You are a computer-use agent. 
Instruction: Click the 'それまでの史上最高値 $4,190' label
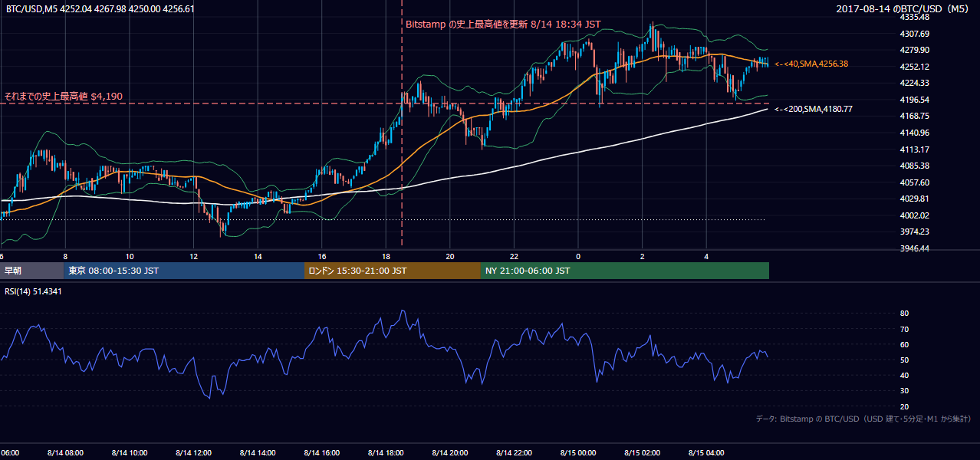point(64,97)
